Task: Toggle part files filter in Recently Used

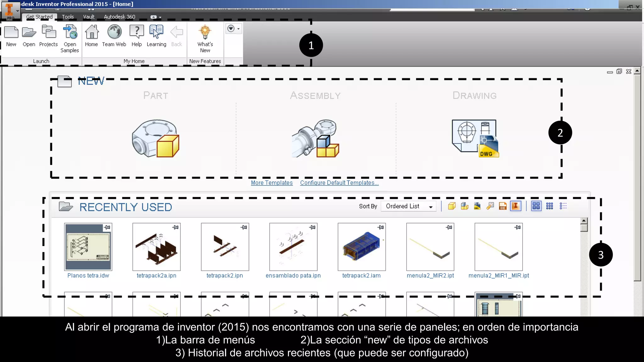Action: pyautogui.click(x=452, y=206)
